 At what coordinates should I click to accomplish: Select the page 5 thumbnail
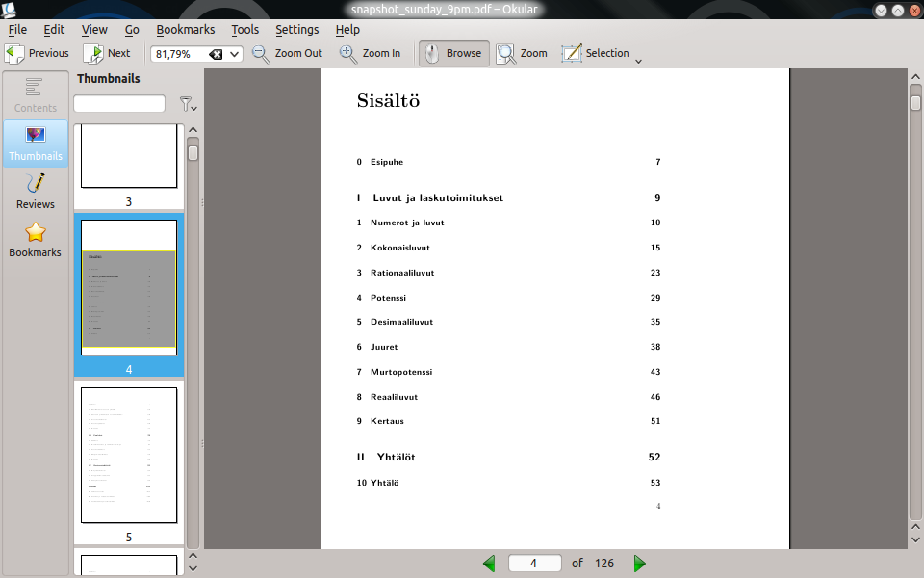click(129, 456)
